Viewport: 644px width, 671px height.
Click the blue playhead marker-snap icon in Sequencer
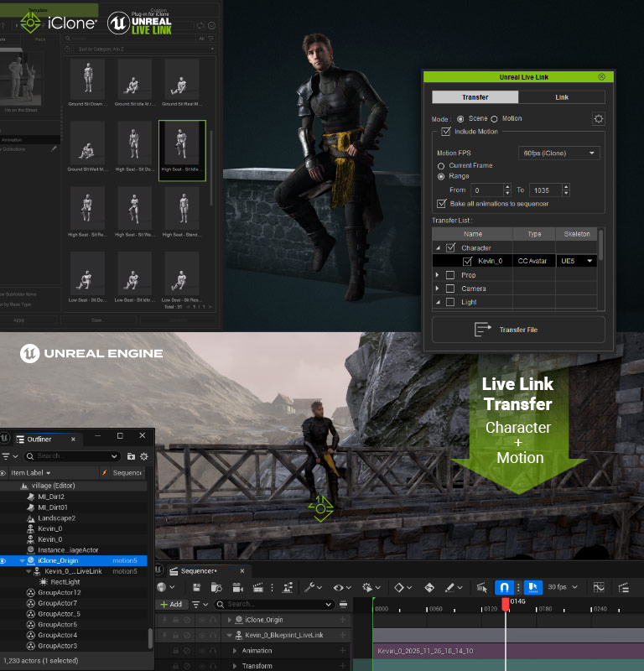(x=533, y=587)
